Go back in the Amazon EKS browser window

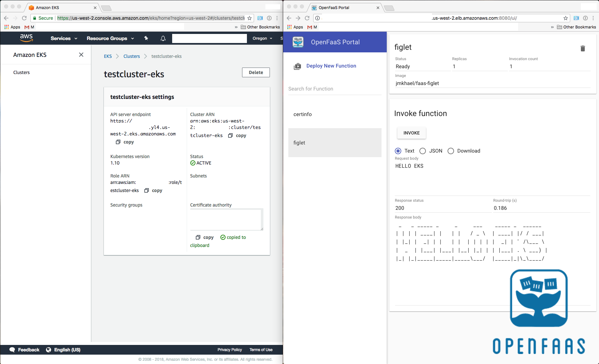[6, 18]
